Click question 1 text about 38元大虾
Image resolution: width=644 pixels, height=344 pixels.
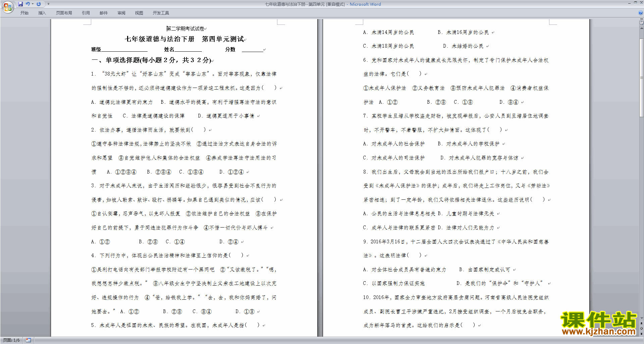[x=184, y=74]
